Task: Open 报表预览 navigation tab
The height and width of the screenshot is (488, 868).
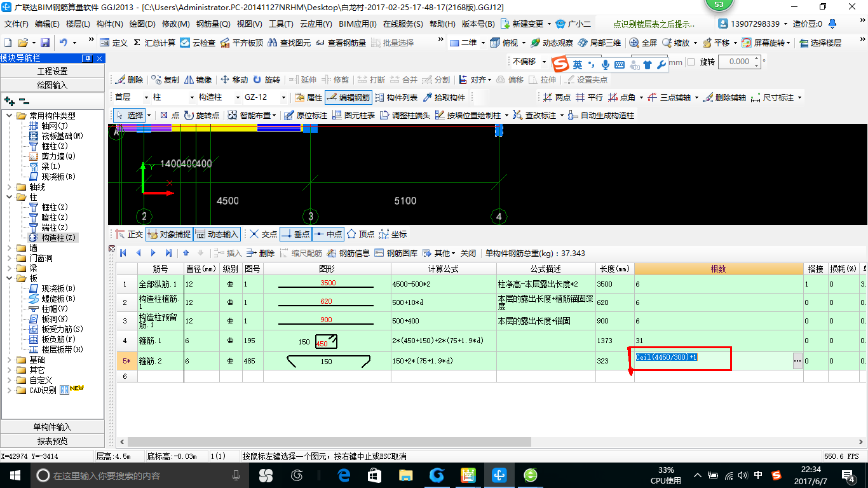Action: point(52,441)
